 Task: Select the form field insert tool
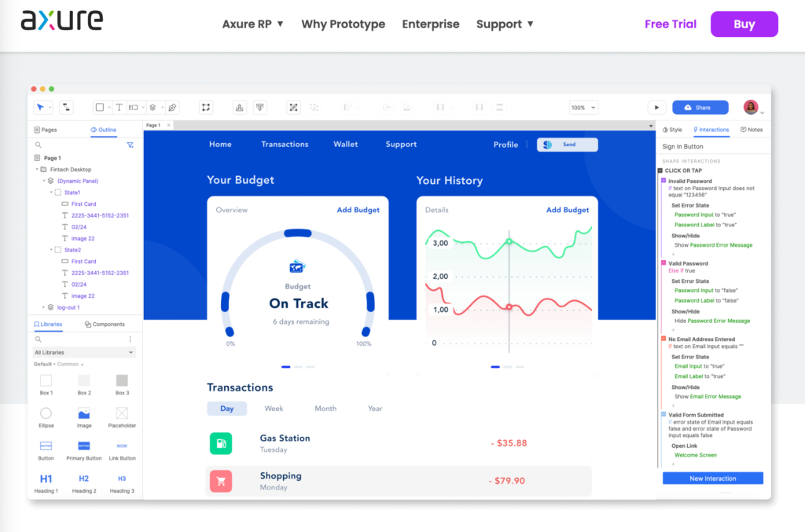pos(134,107)
